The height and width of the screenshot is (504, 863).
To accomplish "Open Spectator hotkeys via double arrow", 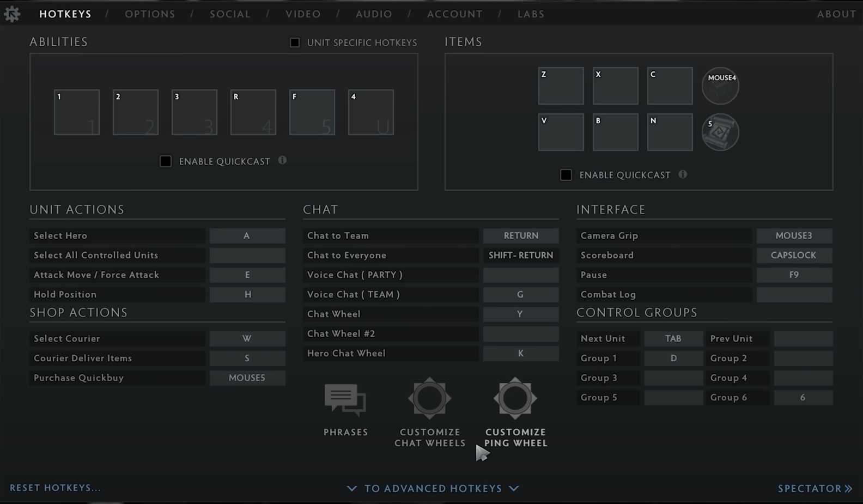I will tap(848, 489).
